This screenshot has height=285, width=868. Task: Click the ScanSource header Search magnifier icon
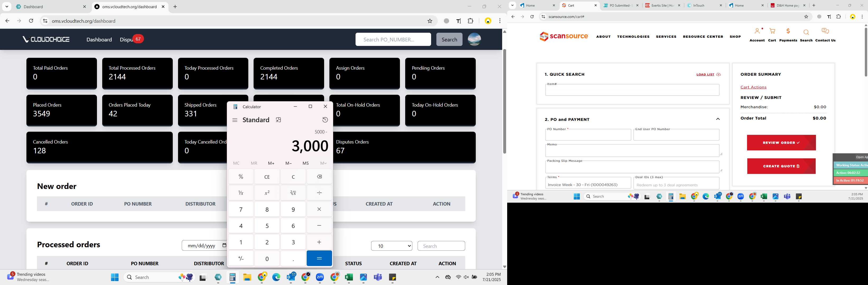click(806, 32)
